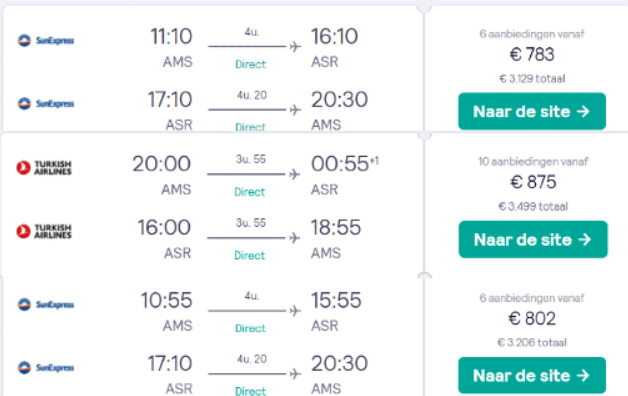This screenshot has height=396, width=628.
Task: Click plane icon on 16:00 to 18:55 route
Action: pyautogui.click(x=294, y=238)
